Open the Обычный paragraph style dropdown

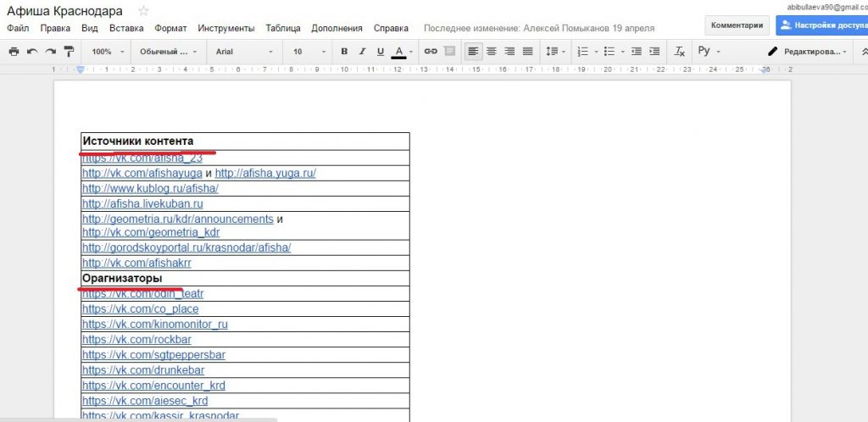169,52
